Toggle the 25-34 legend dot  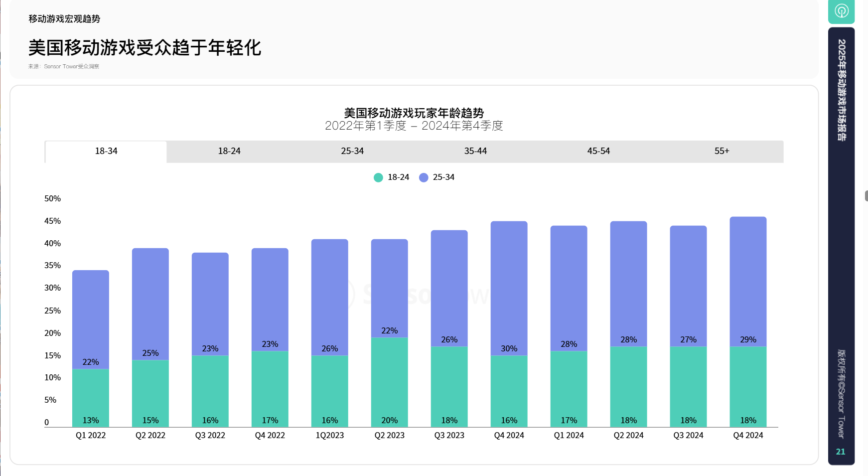pos(424,177)
